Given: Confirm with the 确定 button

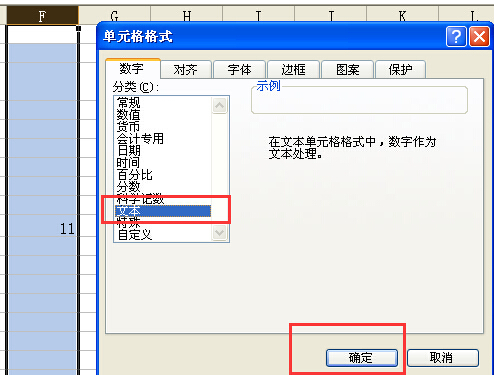Looking at the screenshot, I should [362, 358].
